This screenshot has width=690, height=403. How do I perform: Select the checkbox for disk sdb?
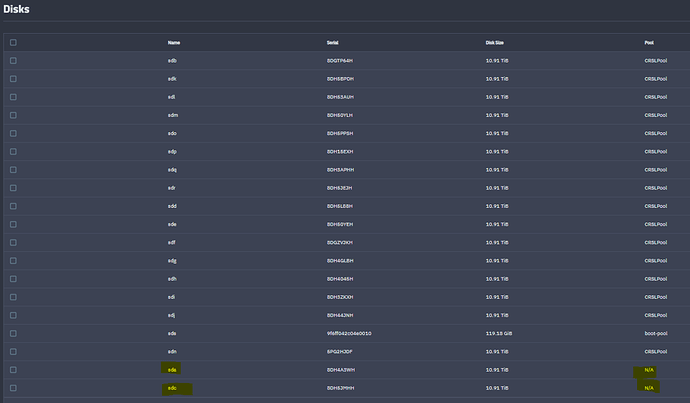[13, 61]
